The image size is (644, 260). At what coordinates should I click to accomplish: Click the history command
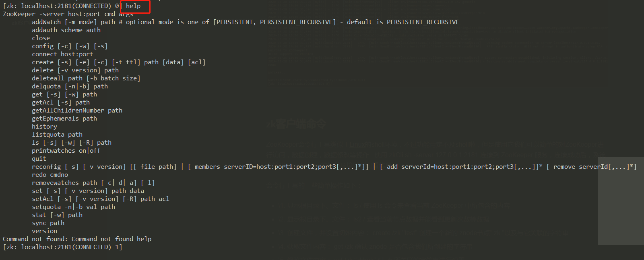tap(44, 127)
